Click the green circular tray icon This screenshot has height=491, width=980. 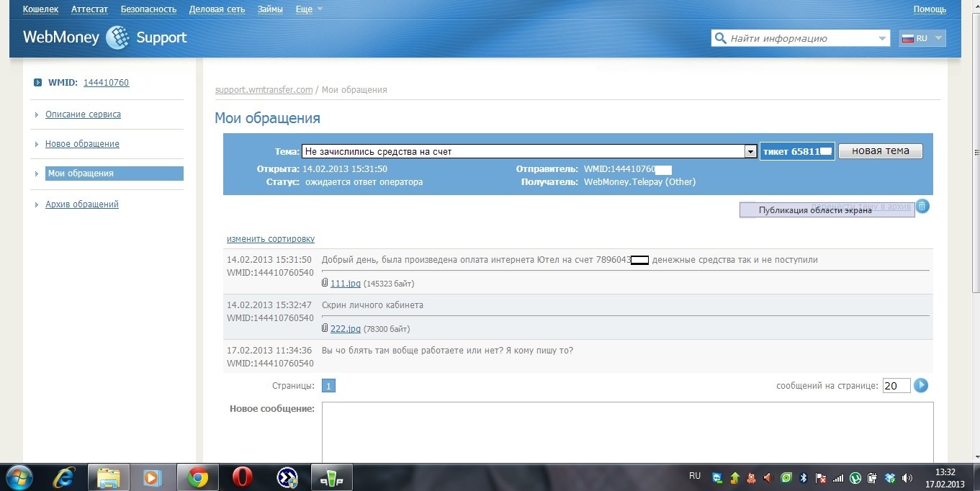[786, 477]
